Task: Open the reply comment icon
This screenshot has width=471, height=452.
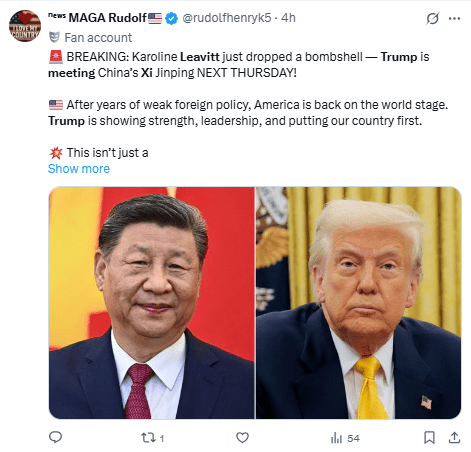Action: coord(55,437)
